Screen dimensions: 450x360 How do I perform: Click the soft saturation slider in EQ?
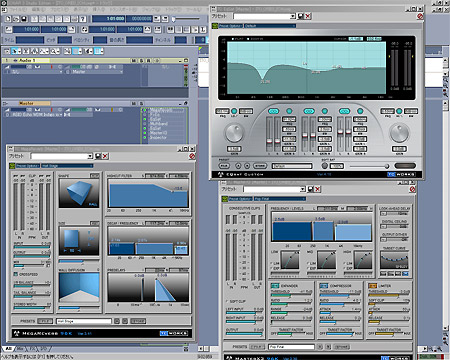(369, 166)
